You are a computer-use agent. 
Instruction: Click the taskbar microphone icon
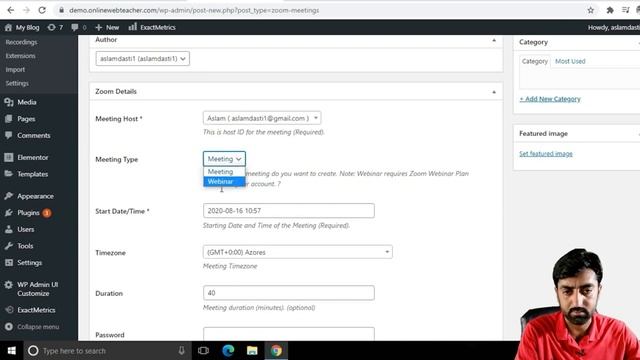coord(182,351)
